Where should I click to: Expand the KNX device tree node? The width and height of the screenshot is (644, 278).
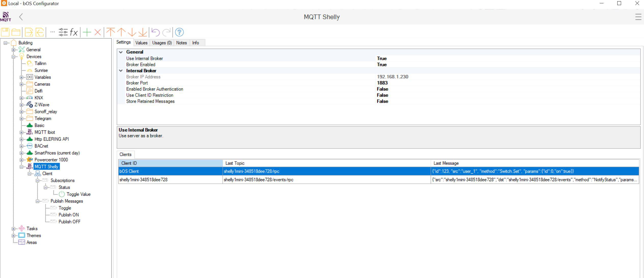[21, 98]
